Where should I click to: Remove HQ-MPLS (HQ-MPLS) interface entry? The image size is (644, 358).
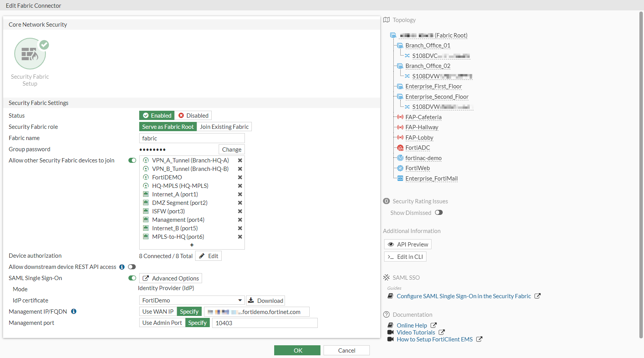tap(240, 186)
